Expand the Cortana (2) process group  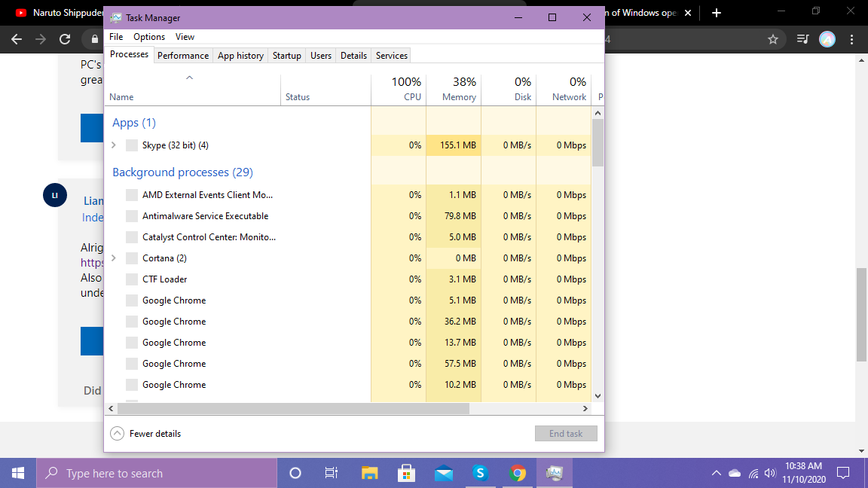click(114, 258)
